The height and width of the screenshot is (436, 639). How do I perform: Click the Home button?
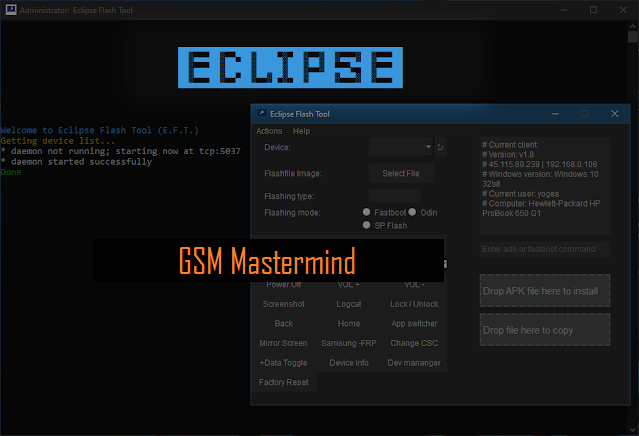pyautogui.click(x=349, y=324)
